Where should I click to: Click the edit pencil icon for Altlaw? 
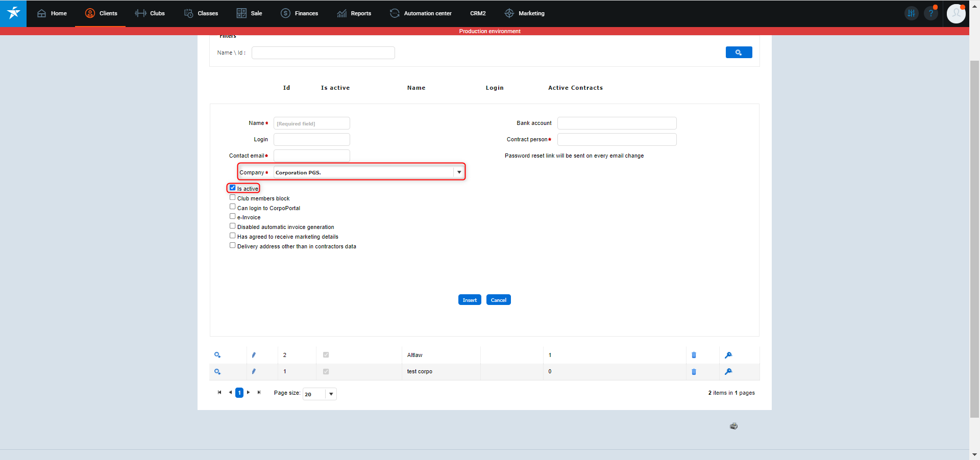[254, 355]
